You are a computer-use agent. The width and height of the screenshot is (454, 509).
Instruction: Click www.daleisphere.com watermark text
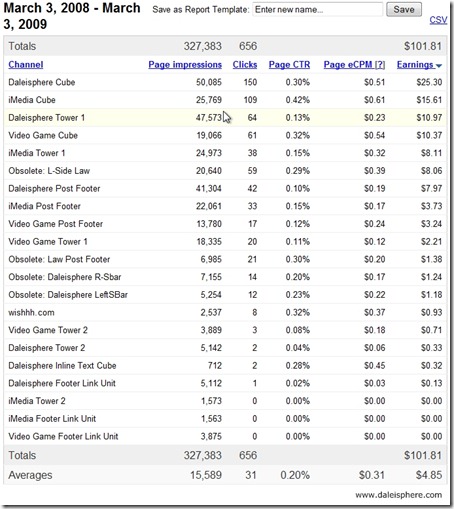[399, 495]
